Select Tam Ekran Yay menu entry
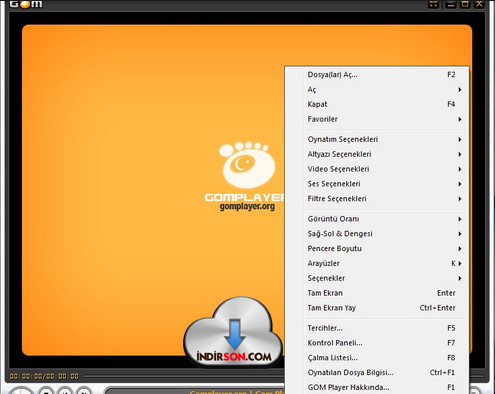The image size is (495, 394). [x=377, y=308]
